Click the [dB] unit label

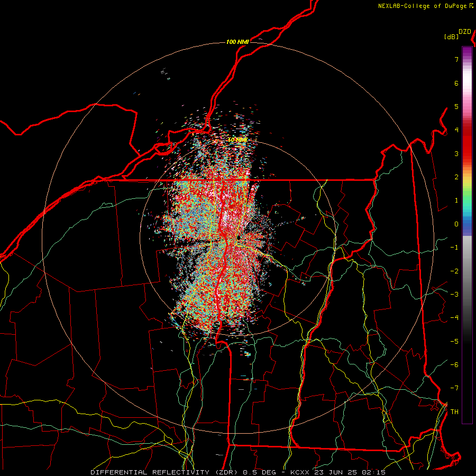451,36
